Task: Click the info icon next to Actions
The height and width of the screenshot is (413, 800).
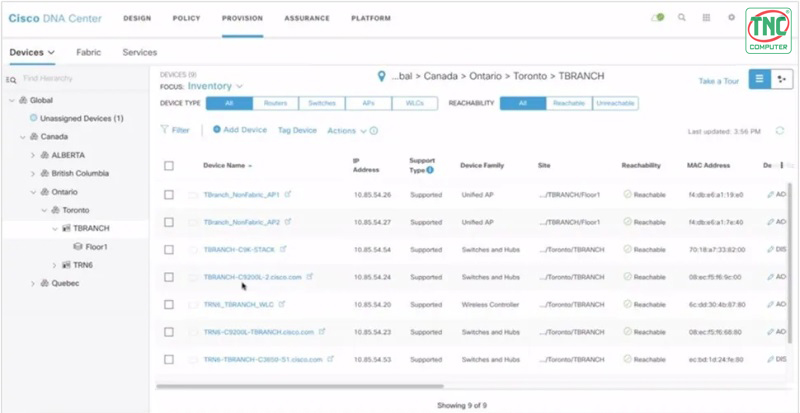Action: coord(374,131)
